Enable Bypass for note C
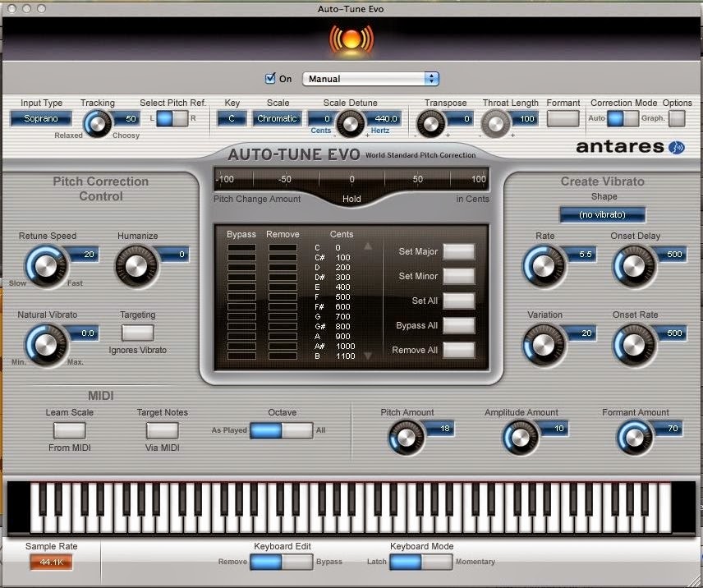The image size is (703, 588). click(241, 247)
